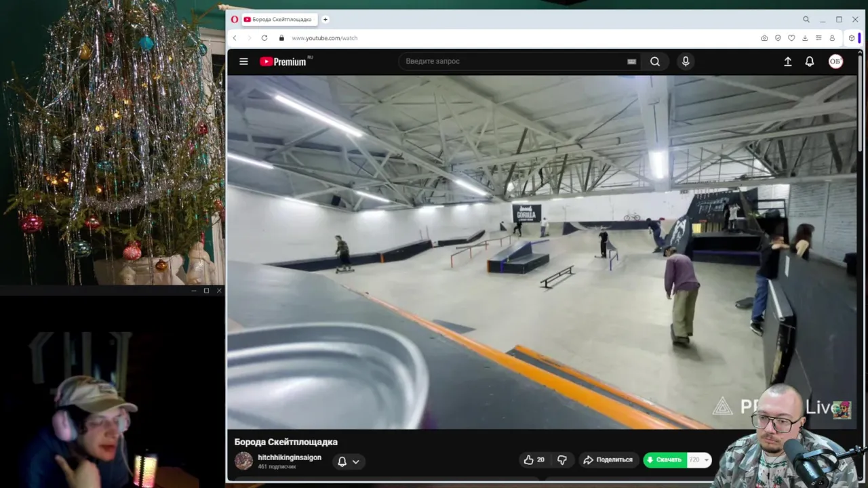Screen dimensions: 868x488
Task: Click the YouTube search magnifier button
Action: (x=655, y=61)
